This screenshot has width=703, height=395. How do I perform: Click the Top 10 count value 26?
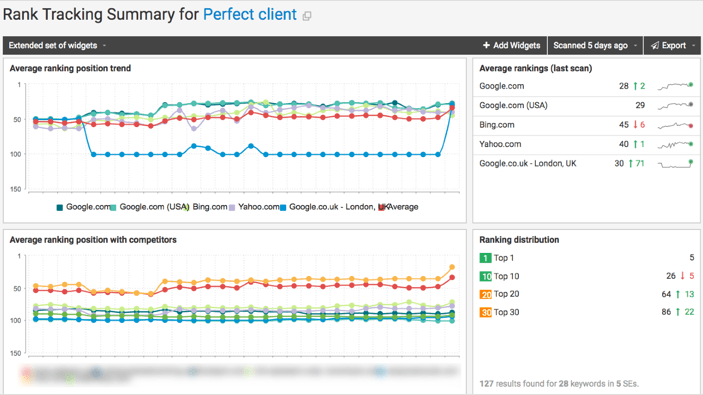pos(671,276)
